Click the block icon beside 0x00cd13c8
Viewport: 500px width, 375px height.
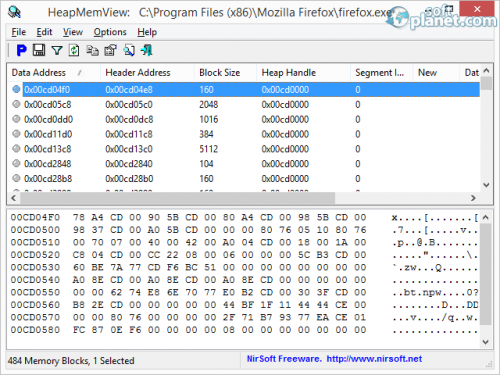click(x=16, y=148)
